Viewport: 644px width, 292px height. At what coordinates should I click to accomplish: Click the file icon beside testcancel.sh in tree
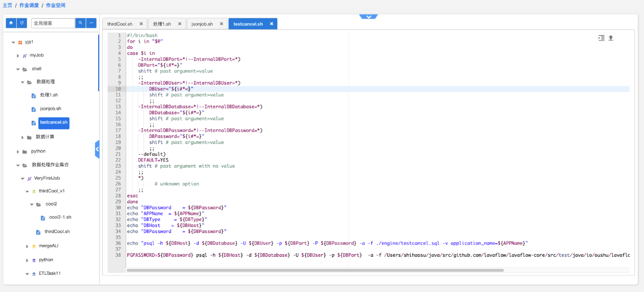pyautogui.click(x=34, y=122)
